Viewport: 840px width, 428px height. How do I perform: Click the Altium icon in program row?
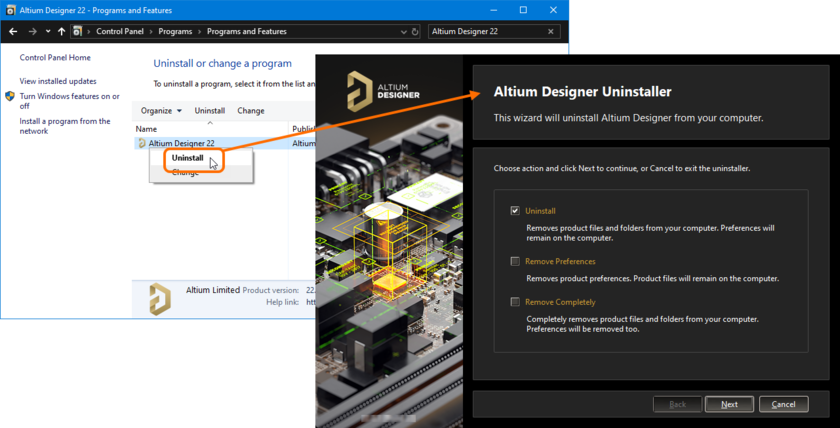(x=142, y=144)
